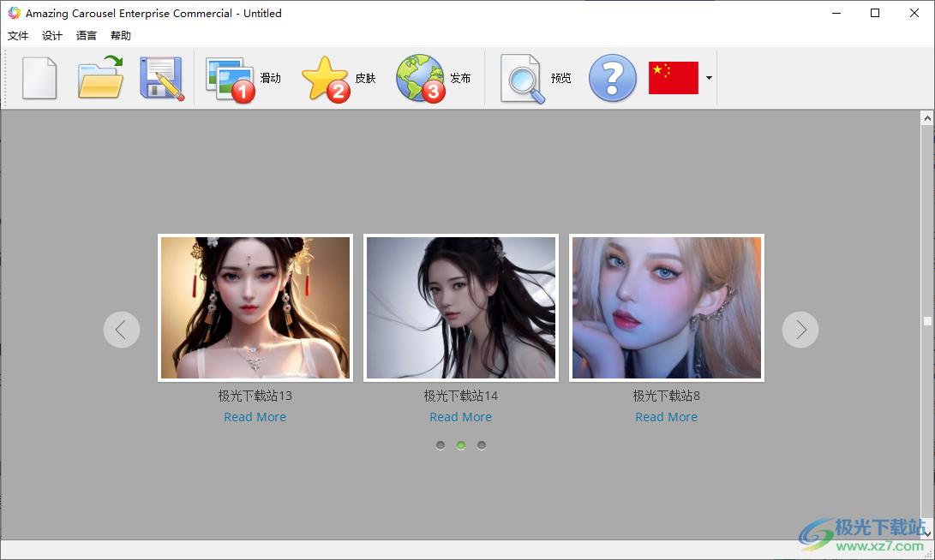The image size is (935, 560).
Task: Click Read More under 极光下载站8
Action: point(666,417)
